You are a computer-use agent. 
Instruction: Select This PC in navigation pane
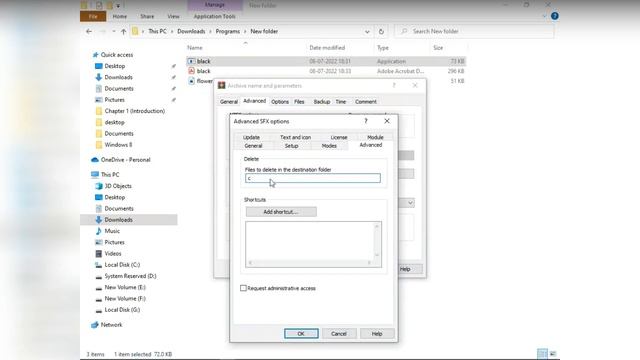point(110,175)
